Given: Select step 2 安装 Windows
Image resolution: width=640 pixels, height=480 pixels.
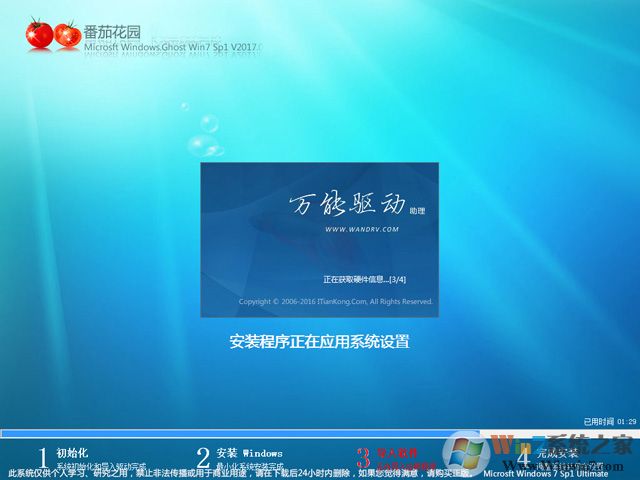Looking at the screenshot, I should (x=249, y=453).
